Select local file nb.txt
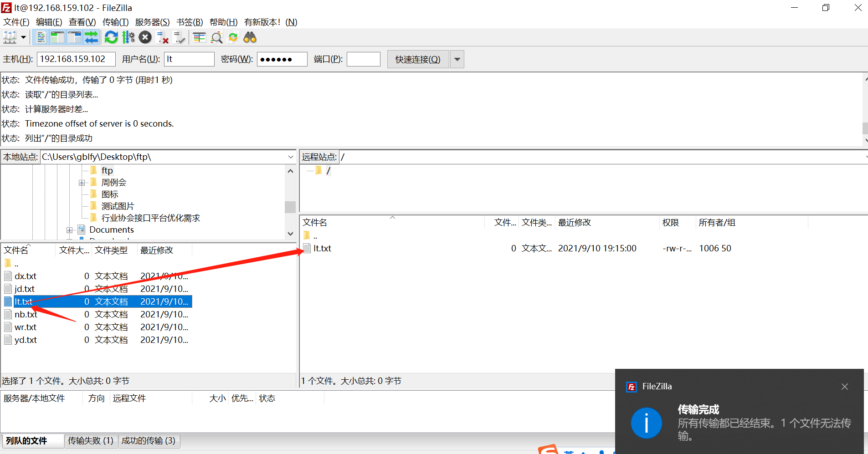 point(26,314)
